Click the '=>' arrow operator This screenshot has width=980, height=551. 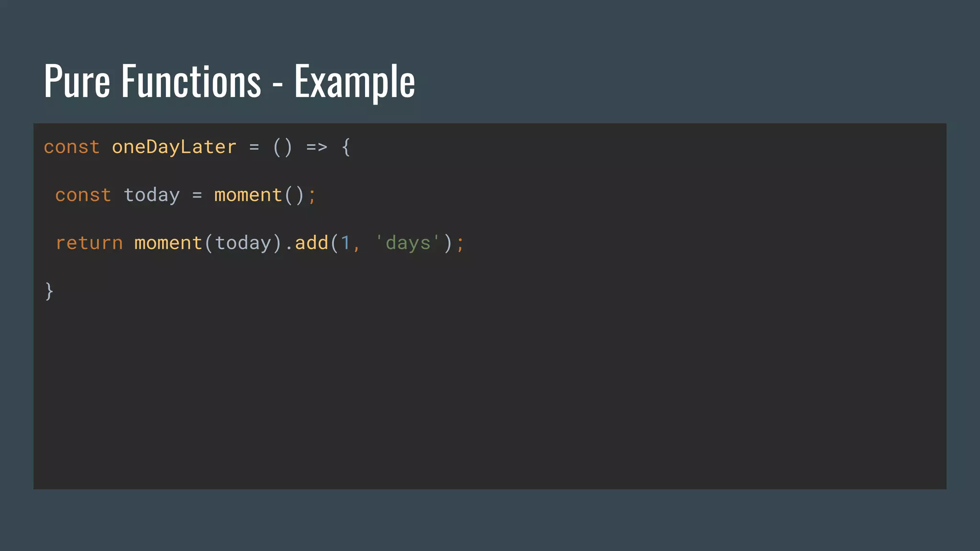pos(317,147)
